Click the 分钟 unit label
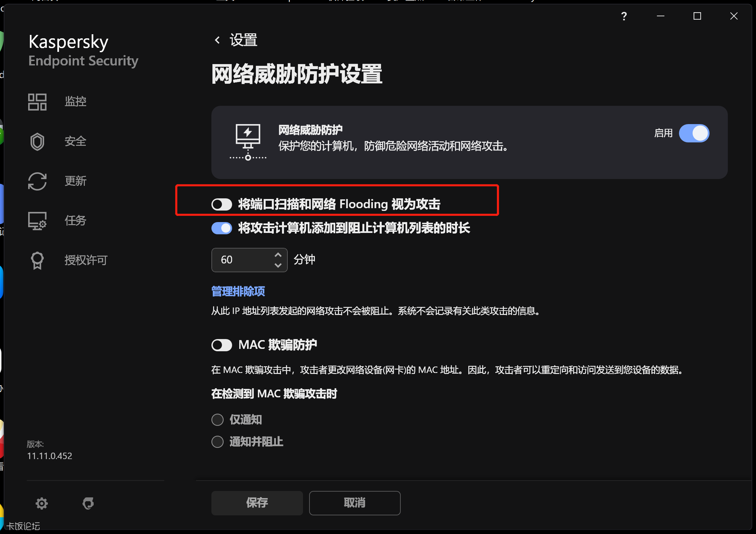 304,260
